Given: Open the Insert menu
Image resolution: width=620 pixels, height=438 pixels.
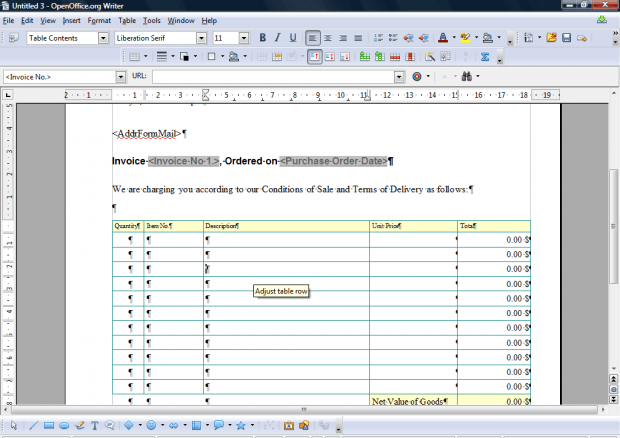Looking at the screenshot, I should [x=72, y=21].
